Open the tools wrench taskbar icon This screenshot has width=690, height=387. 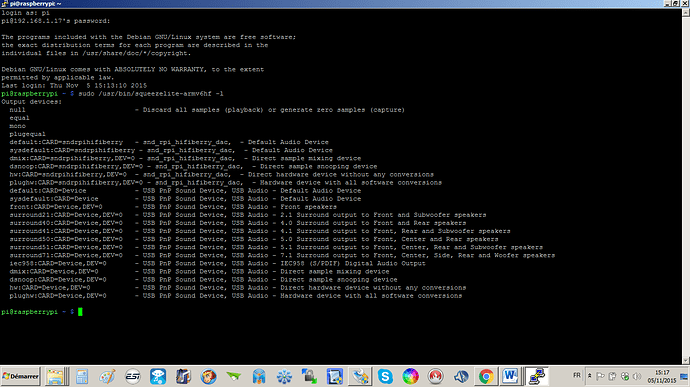(x=360, y=376)
